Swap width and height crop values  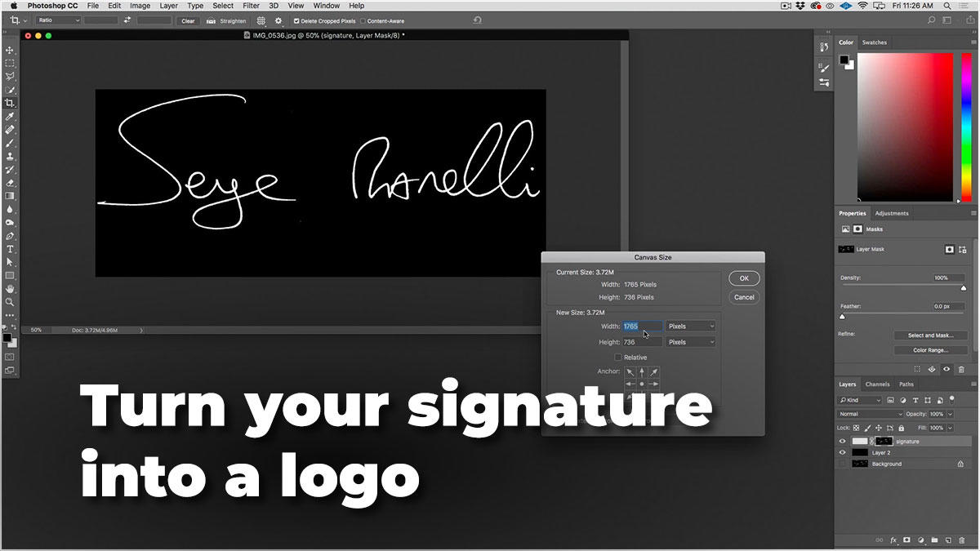point(127,20)
